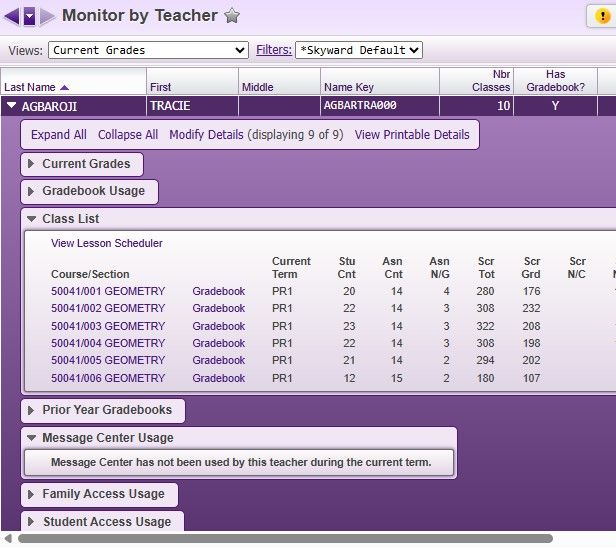Expand the Gradebook Usage section

90,191
